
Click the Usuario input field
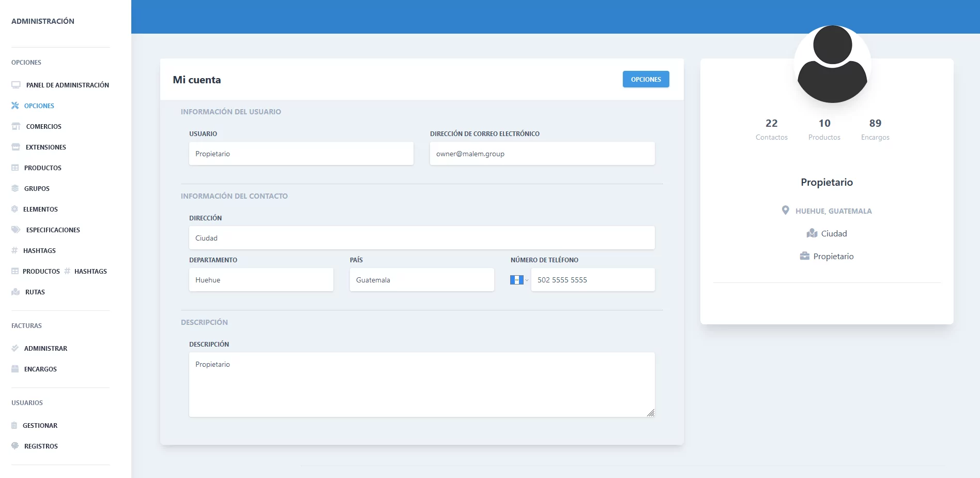click(301, 154)
